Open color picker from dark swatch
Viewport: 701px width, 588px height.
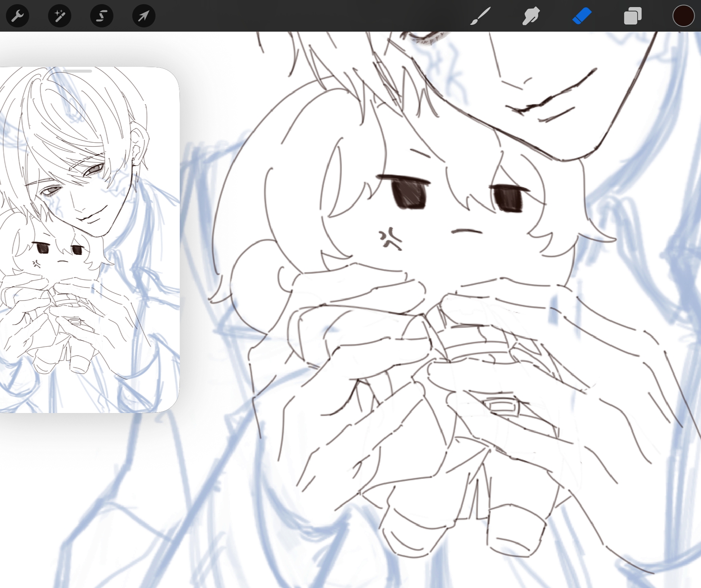683,16
